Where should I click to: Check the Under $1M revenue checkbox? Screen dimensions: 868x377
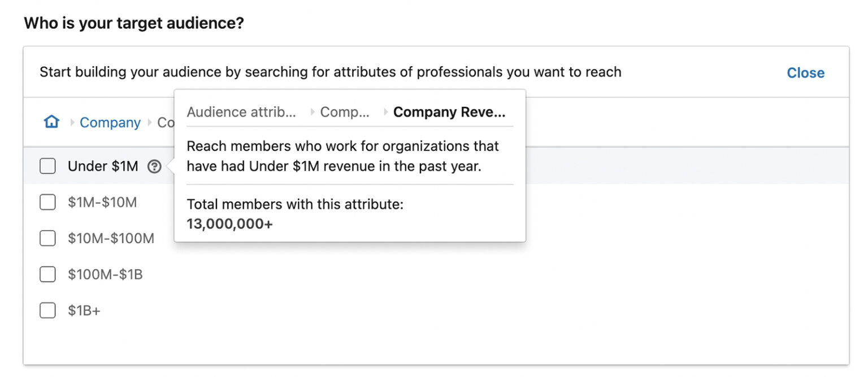47,166
